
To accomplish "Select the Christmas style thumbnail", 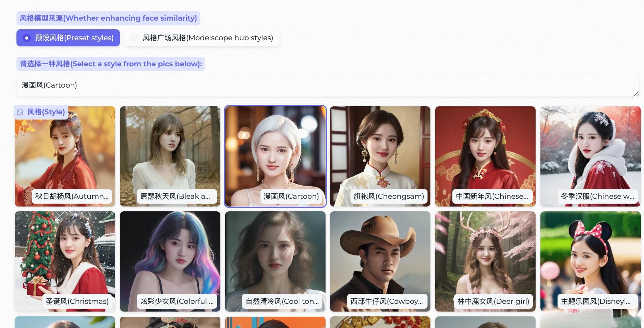I will (65, 261).
